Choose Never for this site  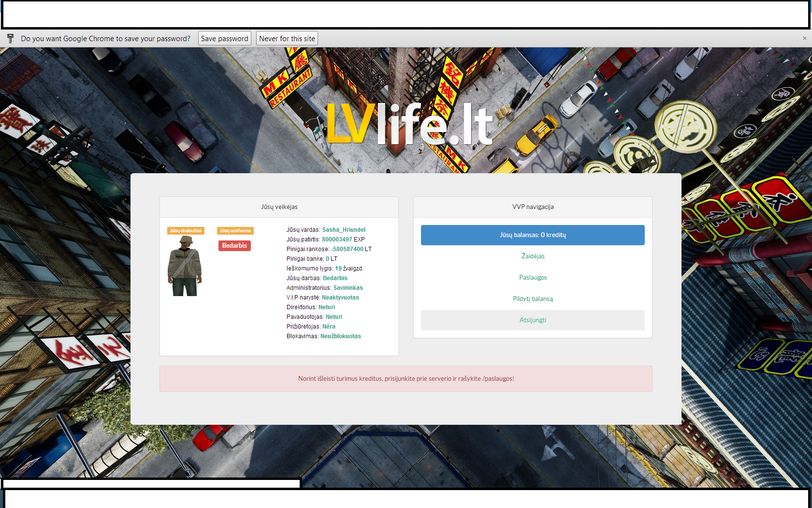click(287, 39)
